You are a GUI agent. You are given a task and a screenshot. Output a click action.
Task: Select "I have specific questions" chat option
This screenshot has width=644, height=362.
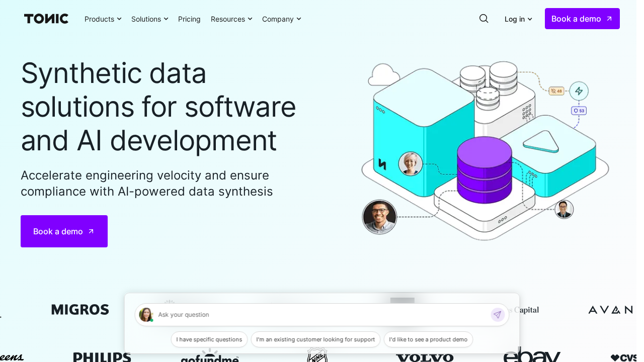click(x=209, y=339)
